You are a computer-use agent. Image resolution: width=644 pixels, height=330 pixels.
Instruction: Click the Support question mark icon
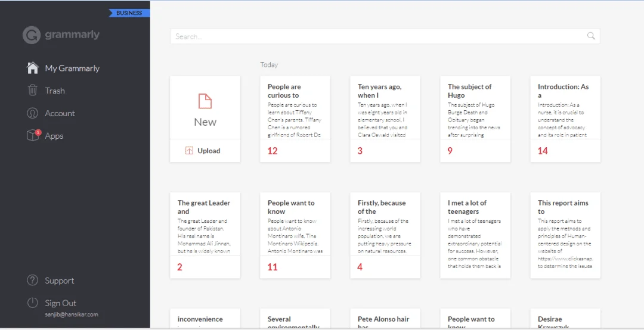coord(32,281)
